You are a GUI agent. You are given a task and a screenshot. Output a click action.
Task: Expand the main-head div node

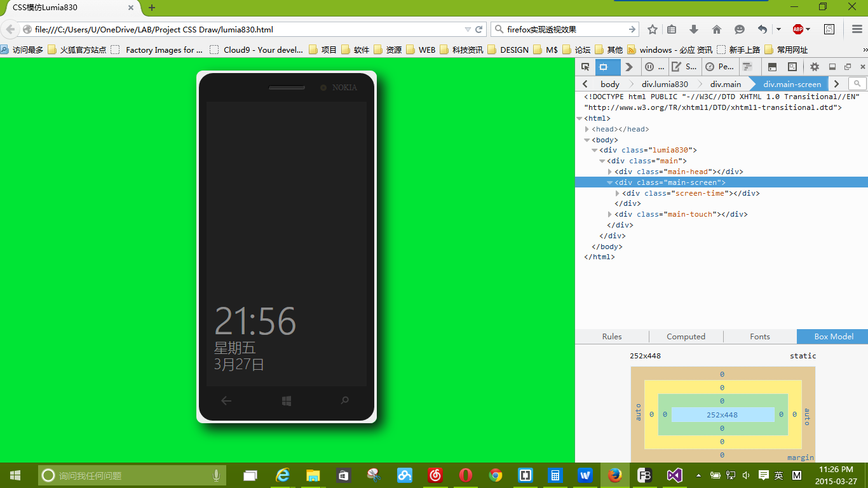pyautogui.click(x=610, y=172)
